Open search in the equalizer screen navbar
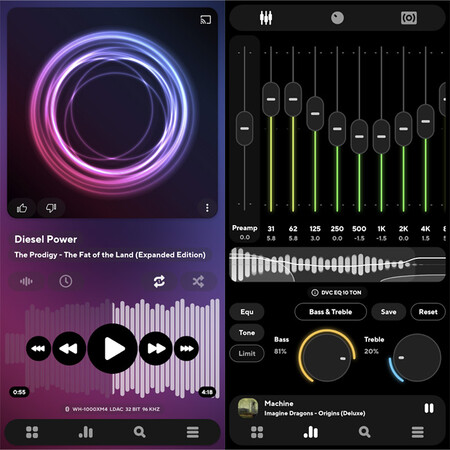The height and width of the screenshot is (450, 450). tap(364, 432)
